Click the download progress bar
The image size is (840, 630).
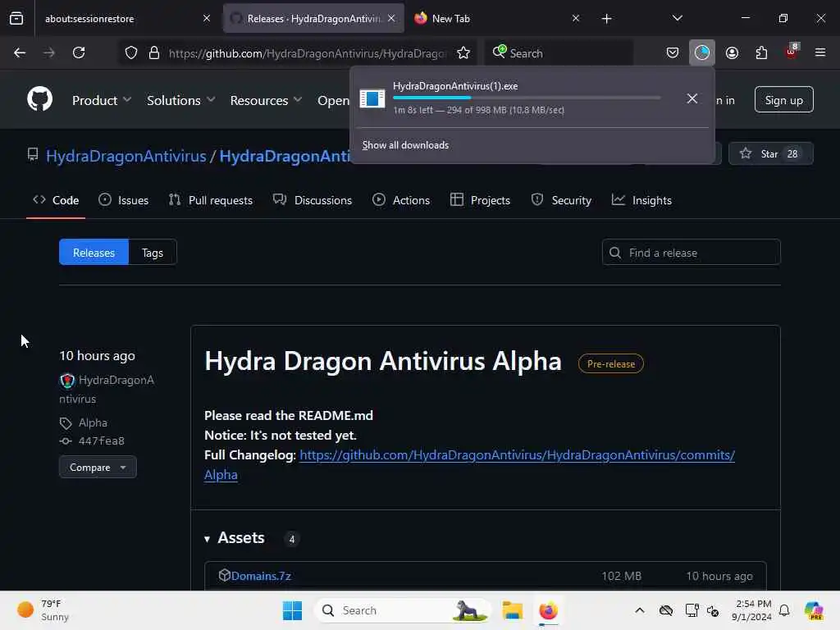click(527, 98)
